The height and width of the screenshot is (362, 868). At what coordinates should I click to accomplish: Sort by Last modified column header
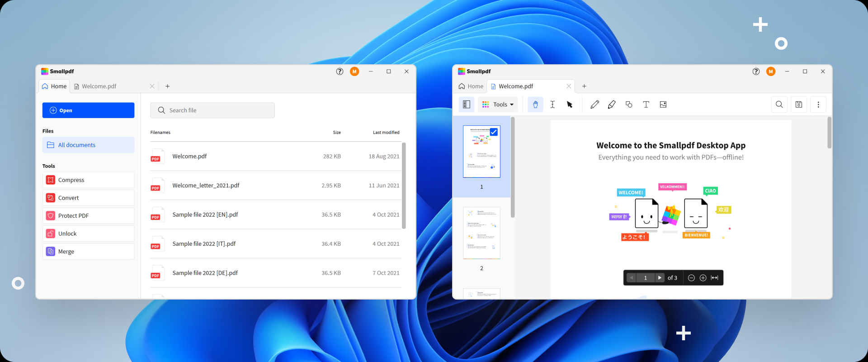coord(386,133)
